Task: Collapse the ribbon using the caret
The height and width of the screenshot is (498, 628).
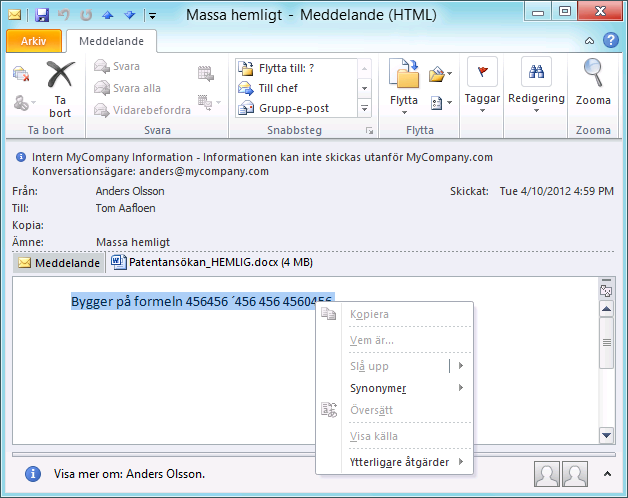Action: (590, 41)
